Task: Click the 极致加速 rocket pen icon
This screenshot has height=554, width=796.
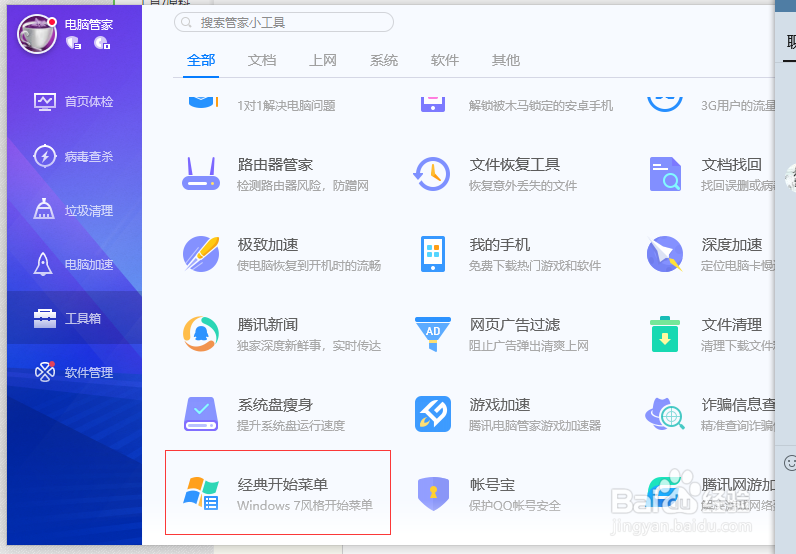Action: click(x=201, y=254)
